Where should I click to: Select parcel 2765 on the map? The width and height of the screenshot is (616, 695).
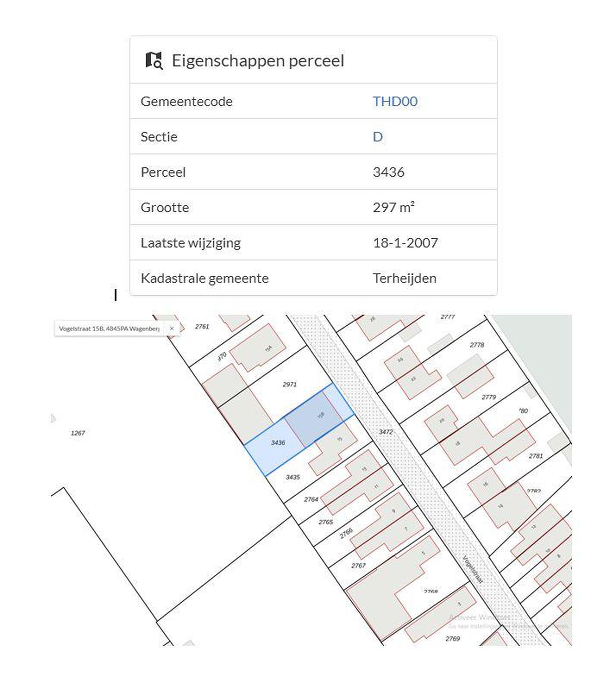point(326,521)
